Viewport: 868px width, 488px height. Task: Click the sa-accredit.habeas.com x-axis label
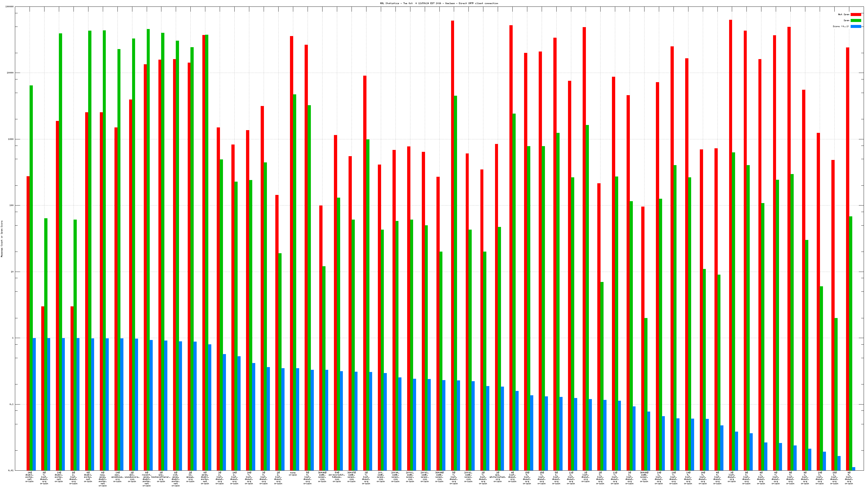337,477
